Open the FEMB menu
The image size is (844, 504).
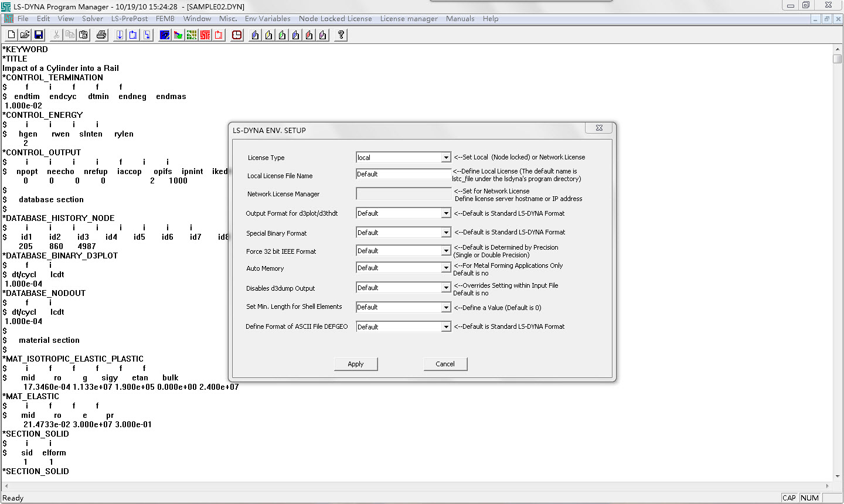pyautogui.click(x=165, y=19)
